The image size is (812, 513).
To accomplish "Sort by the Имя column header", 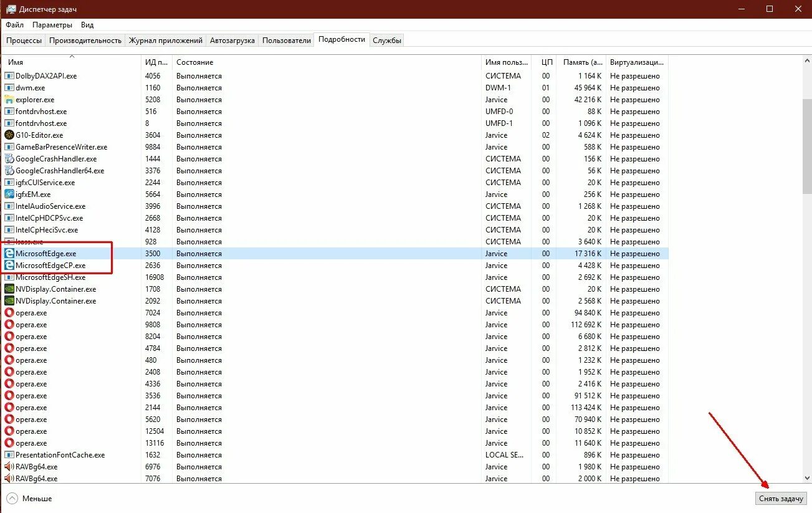I will [x=72, y=62].
